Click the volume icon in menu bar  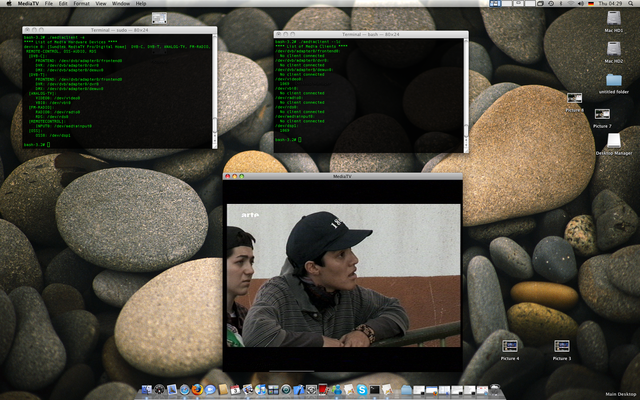pyautogui.click(x=581, y=3)
